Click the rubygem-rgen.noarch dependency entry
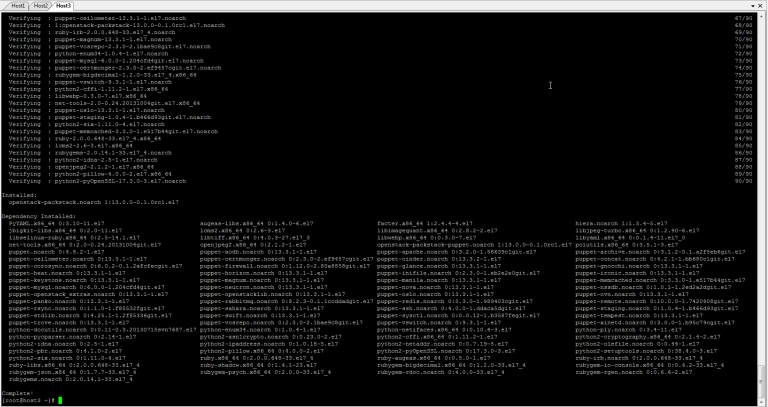The image size is (768, 407). pos(633,372)
